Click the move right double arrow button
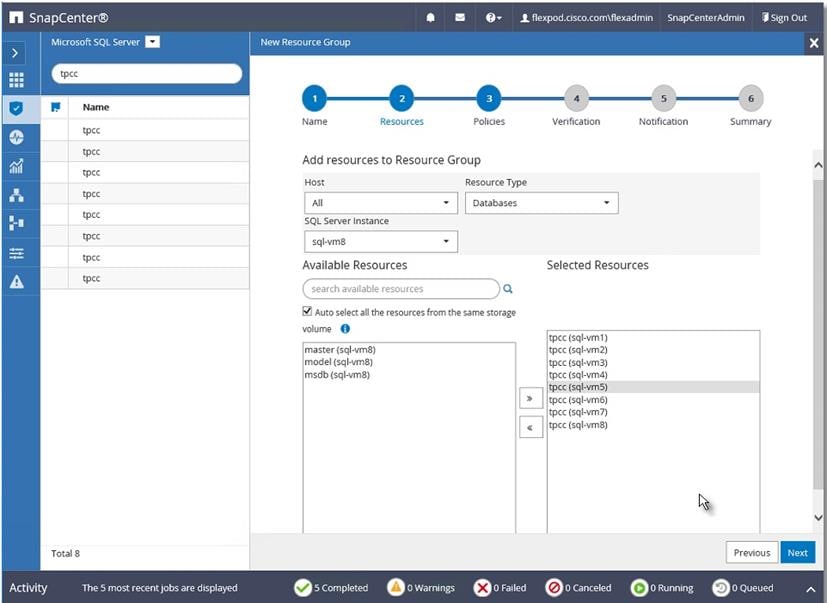Viewport: 827px width, 603px height. coord(531,398)
